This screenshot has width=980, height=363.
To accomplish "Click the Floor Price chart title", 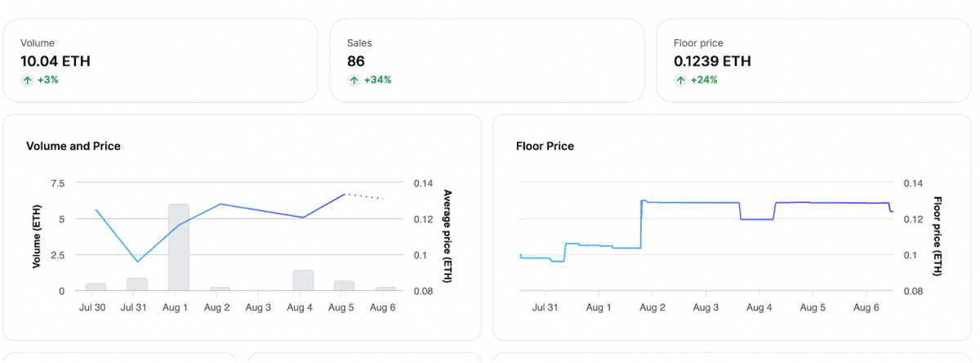I will pyautogui.click(x=545, y=146).
